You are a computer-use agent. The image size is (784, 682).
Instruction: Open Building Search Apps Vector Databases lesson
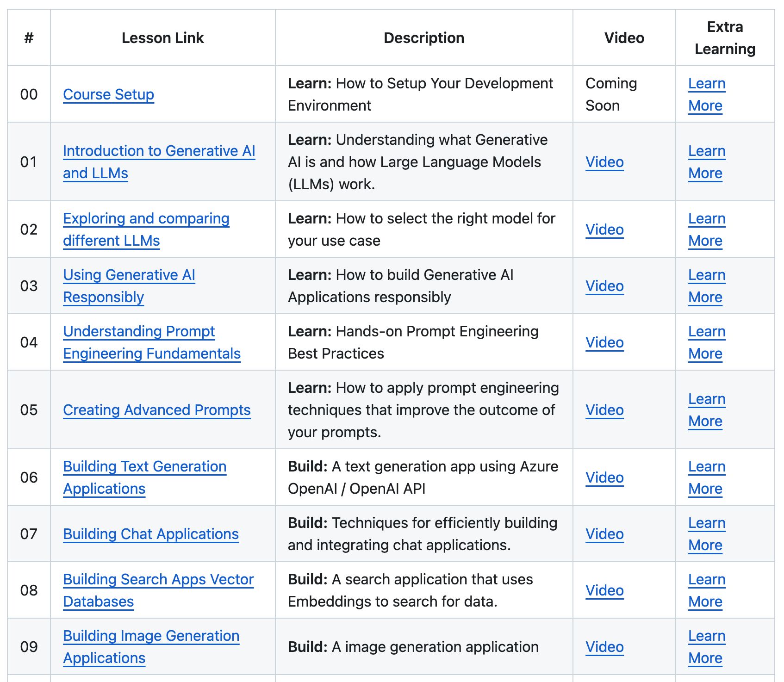tap(158, 580)
